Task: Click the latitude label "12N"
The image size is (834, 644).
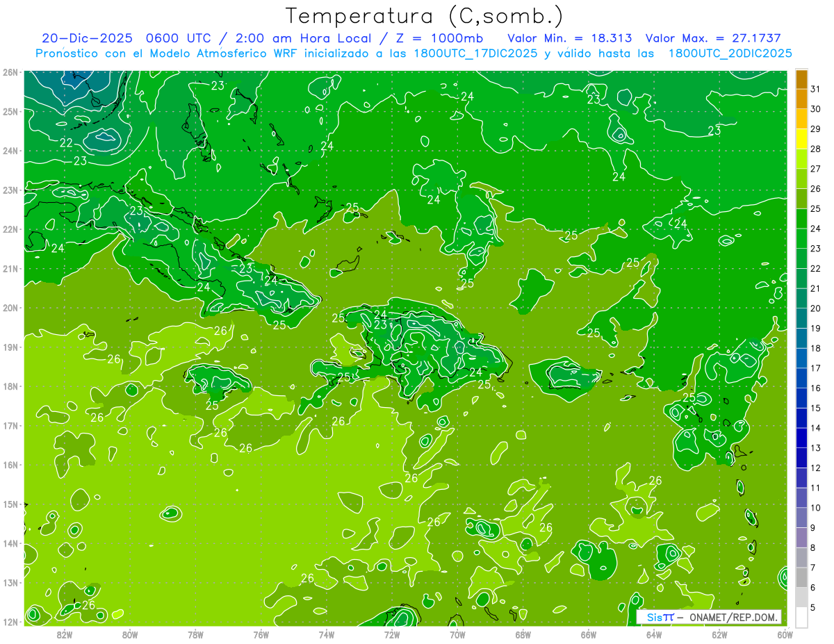Action: click(10, 622)
